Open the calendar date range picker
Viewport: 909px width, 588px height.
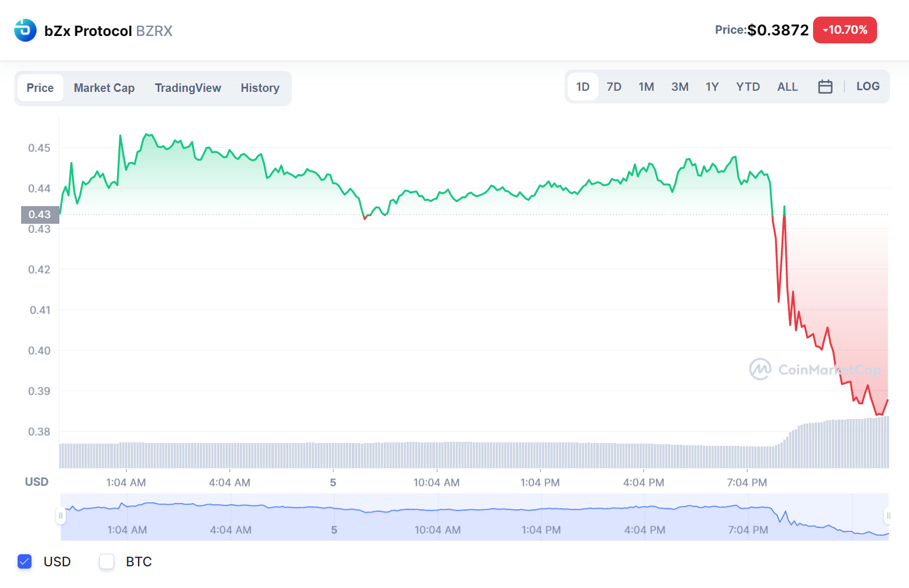tap(825, 87)
